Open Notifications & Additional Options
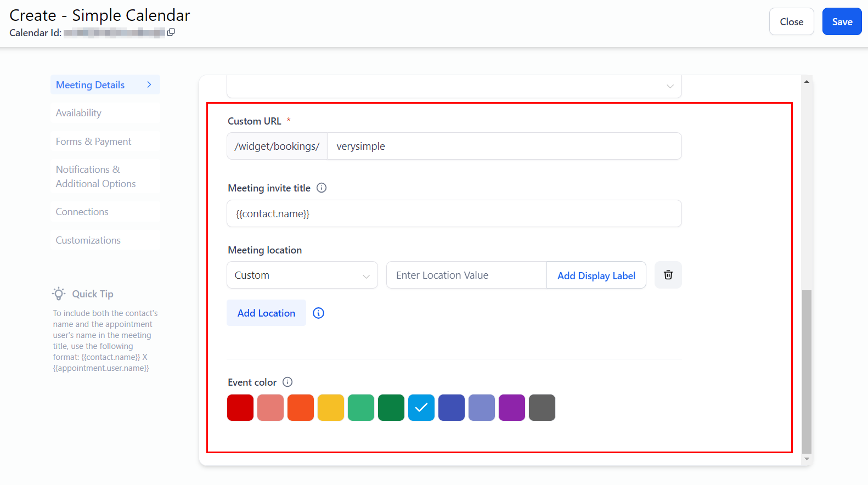Image resolution: width=868 pixels, height=485 pixels. pyautogui.click(x=95, y=177)
